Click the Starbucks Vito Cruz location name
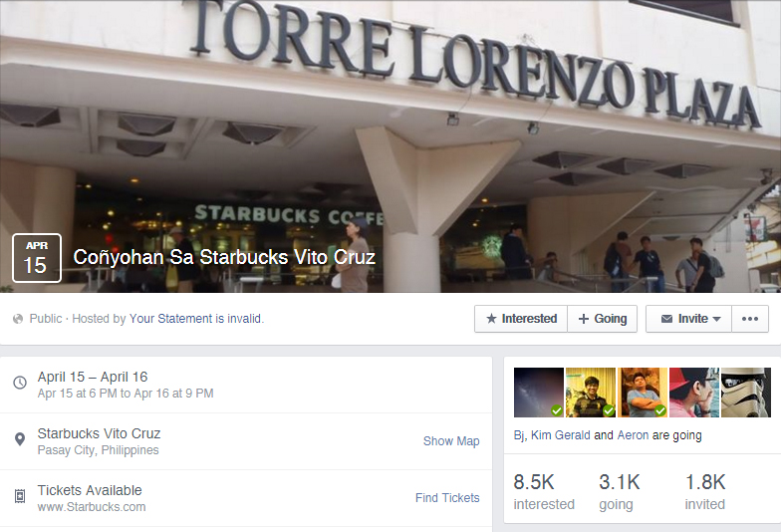This screenshot has width=781, height=532. click(x=100, y=434)
